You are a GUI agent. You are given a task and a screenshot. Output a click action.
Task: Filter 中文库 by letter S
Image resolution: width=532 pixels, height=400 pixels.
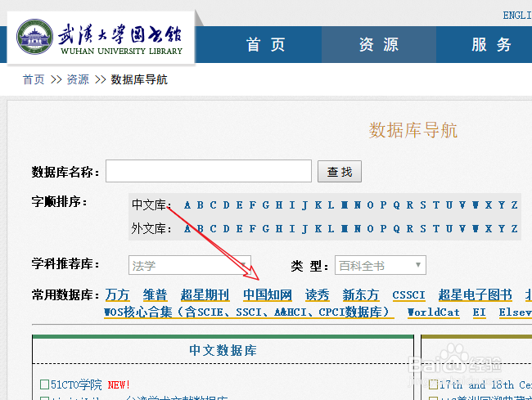423,205
